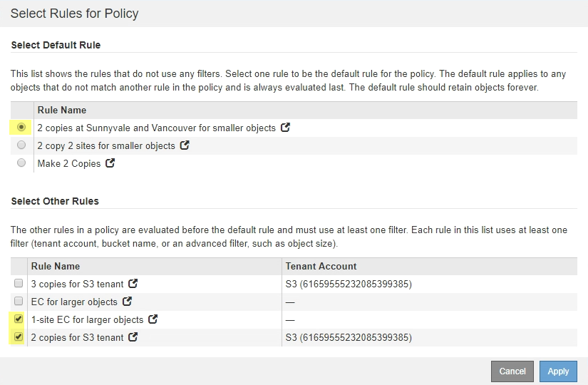
Task: Select Make 2 Copies as default rule
Action: [21, 163]
